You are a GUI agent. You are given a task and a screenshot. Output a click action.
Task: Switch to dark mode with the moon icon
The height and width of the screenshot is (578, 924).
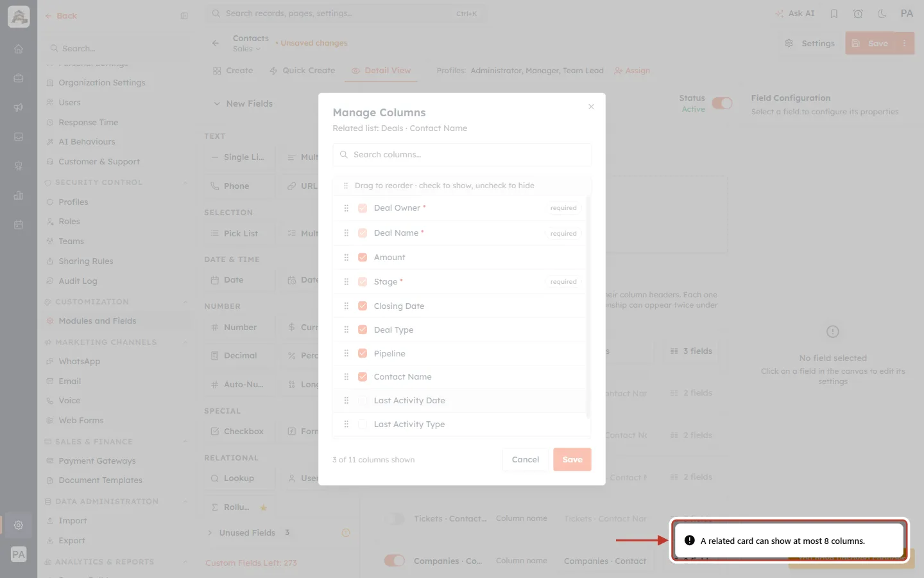(882, 13)
